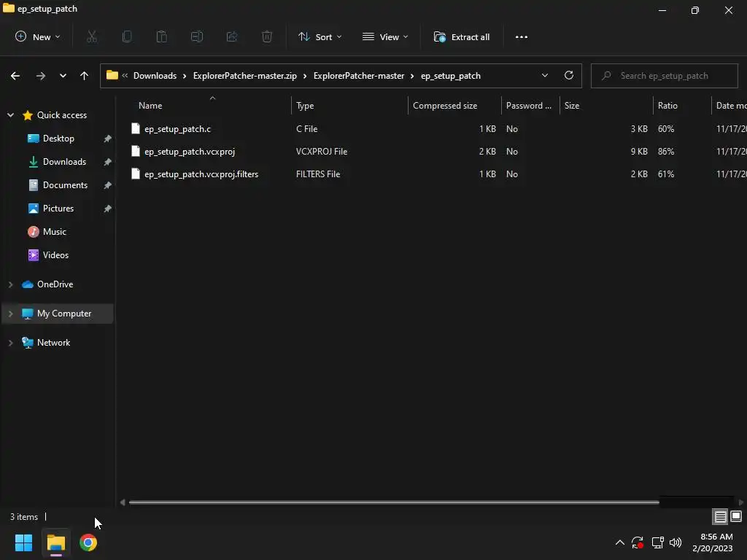Image resolution: width=747 pixels, height=560 pixels.
Task: Click the Share icon in toolbar
Action: coord(232,36)
